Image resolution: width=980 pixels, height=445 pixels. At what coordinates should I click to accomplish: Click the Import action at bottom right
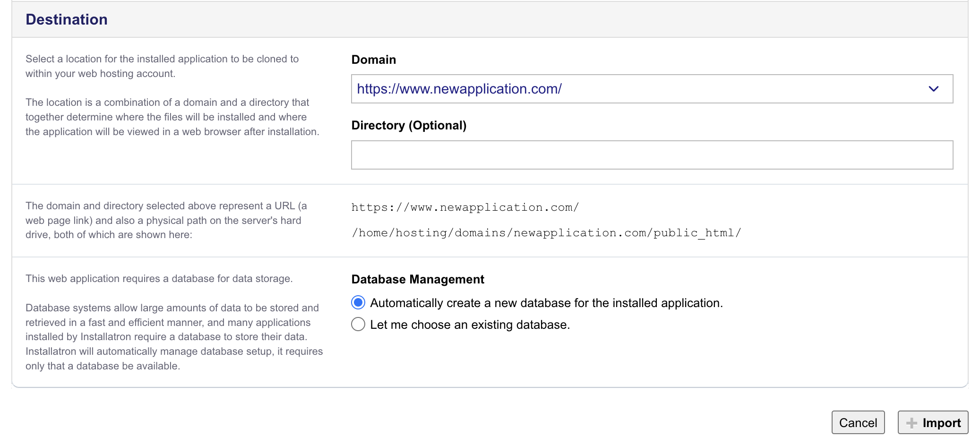point(932,422)
